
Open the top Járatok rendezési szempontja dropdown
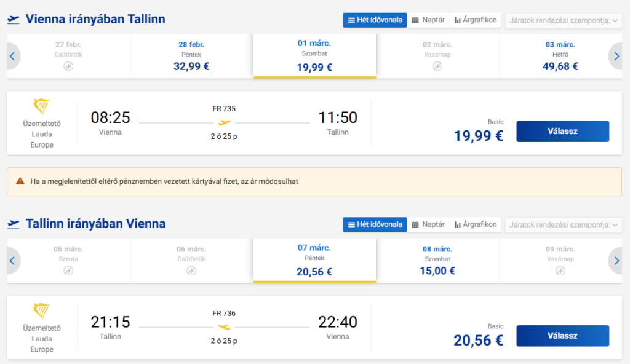tap(564, 20)
